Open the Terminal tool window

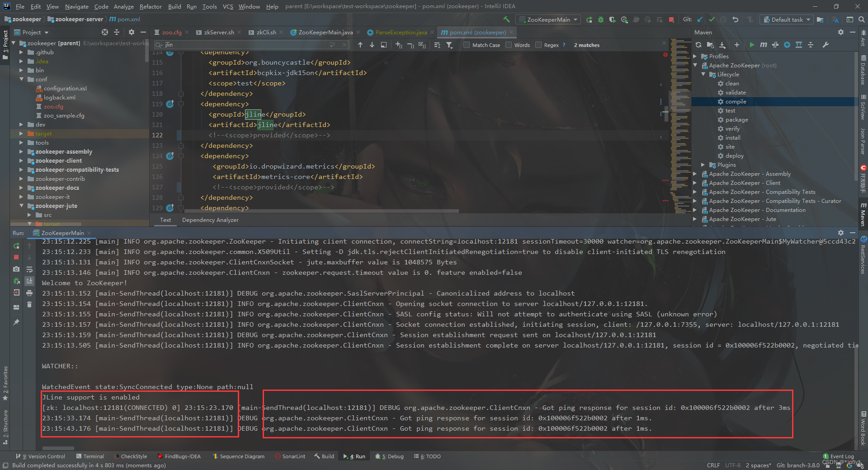click(x=90, y=456)
